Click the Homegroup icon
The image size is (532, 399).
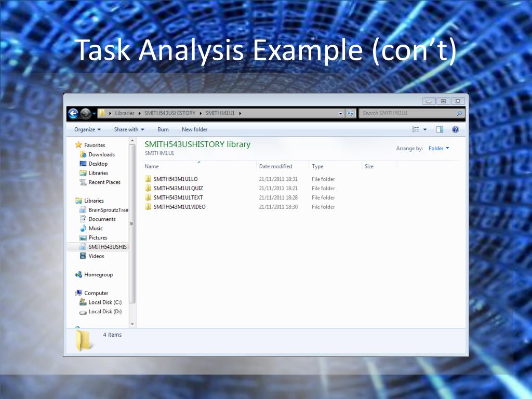(x=78, y=274)
